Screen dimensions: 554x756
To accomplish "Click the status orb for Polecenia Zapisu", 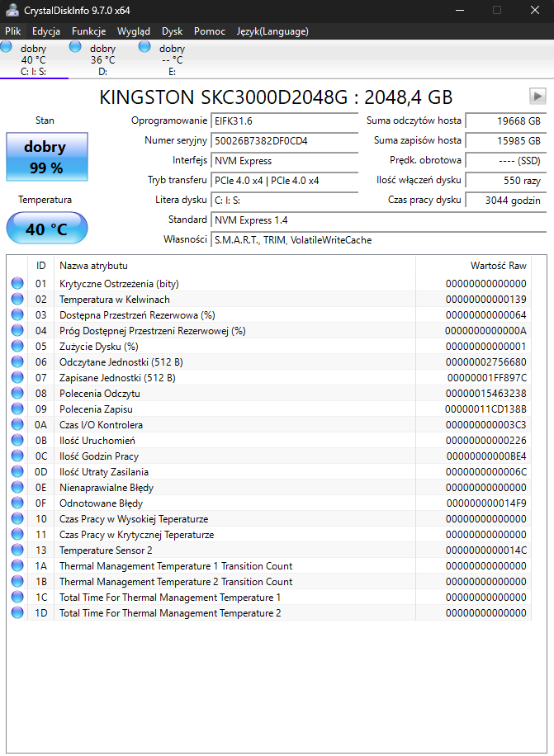I will pyautogui.click(x=17, y=409).
